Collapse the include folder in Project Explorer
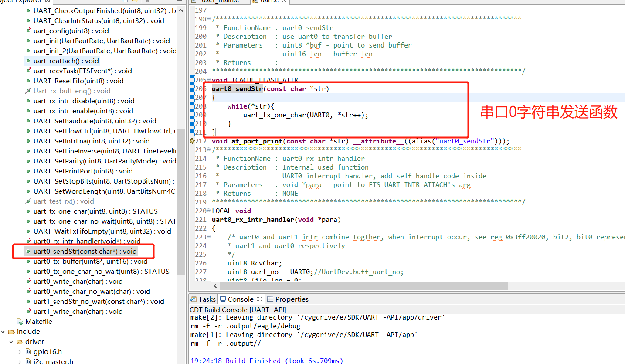This screenshot has height=364, width=625. pos(3,332)
